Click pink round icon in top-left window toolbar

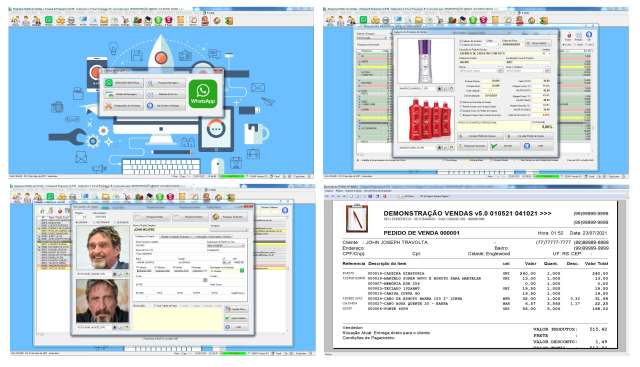coord(169,20)
